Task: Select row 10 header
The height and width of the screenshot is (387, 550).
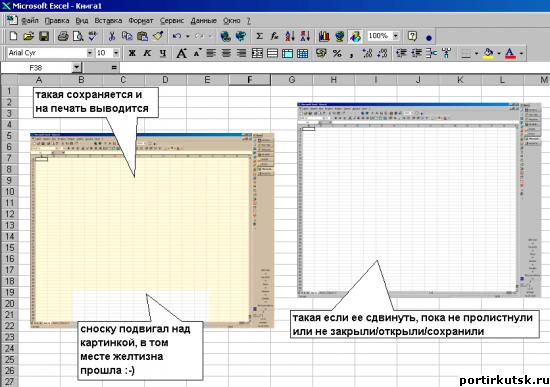Action: pos(9,192)
